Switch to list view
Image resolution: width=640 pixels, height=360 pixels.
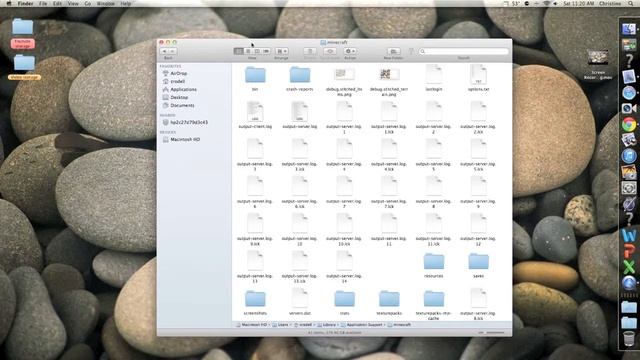248,51
